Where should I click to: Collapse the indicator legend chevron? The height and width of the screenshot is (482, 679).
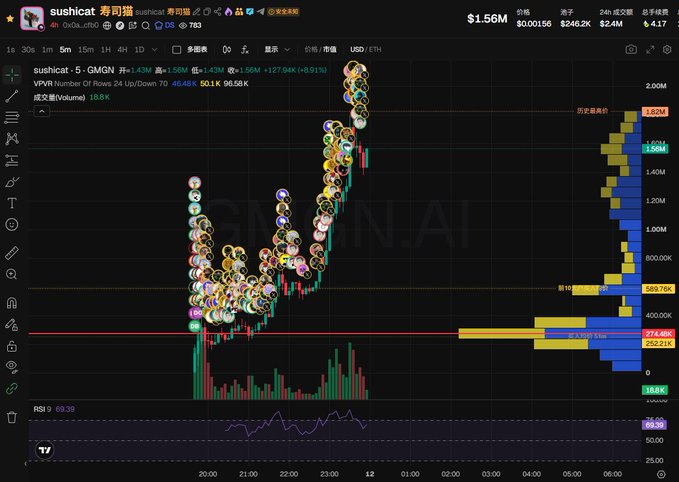coord(42,112)
